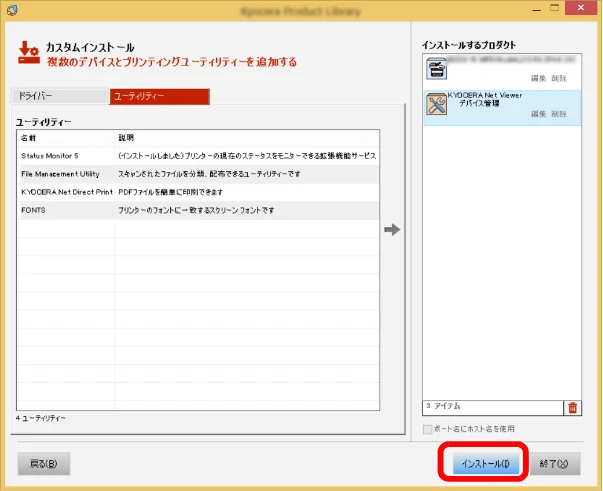Screen dimensions: 603x491
Task: Select the ユーティリティー tab
Action: coord(160,96)
